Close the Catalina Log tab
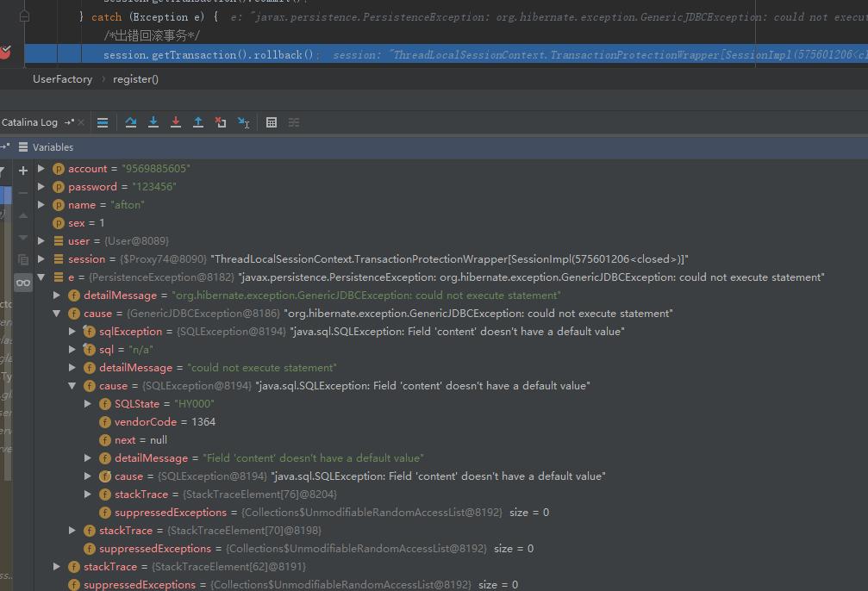Screen dimensions: 868x591 81,122
